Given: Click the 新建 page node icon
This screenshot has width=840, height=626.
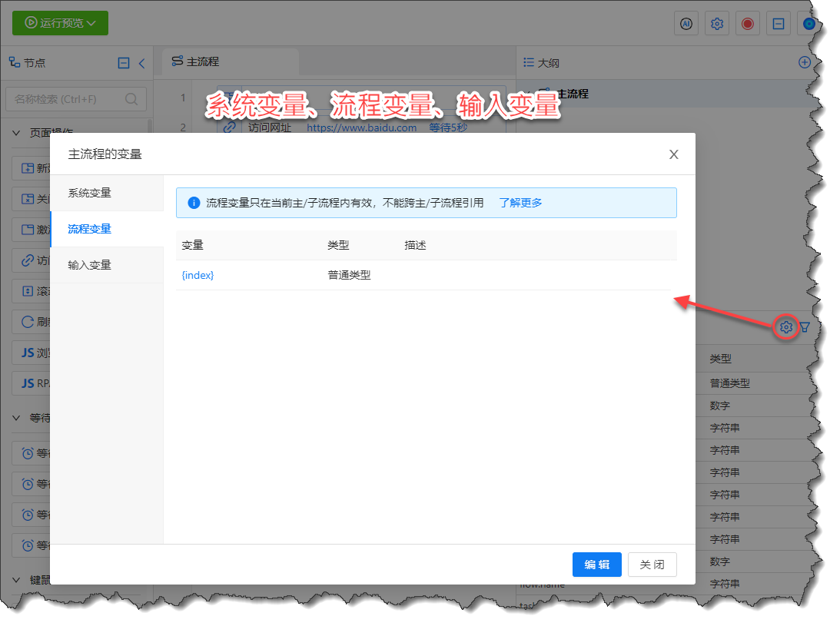Looking at the screenshot, I should click(x=28, y=168).
